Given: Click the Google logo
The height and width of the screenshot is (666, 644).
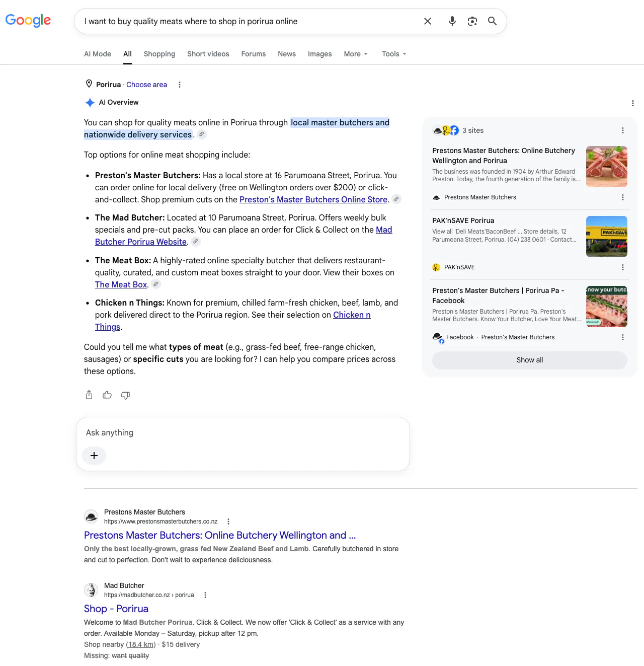Looking at the screenshot, I should 28,20.
